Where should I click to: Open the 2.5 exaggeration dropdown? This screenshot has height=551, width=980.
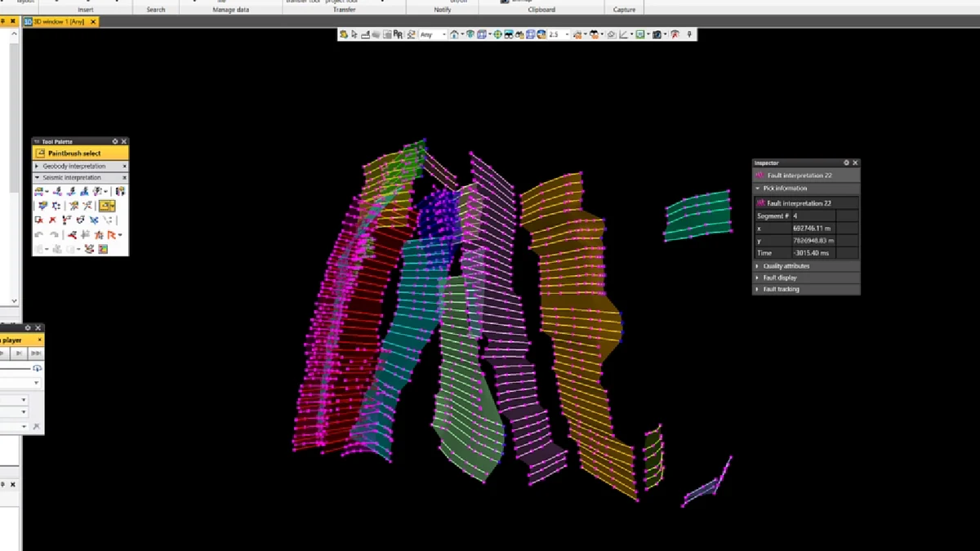(567, 34)
